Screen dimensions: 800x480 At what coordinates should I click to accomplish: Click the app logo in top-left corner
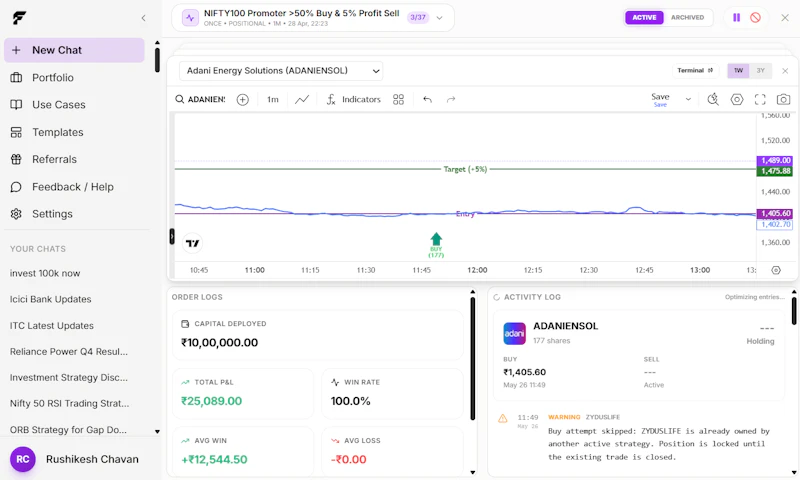point(19,18)
